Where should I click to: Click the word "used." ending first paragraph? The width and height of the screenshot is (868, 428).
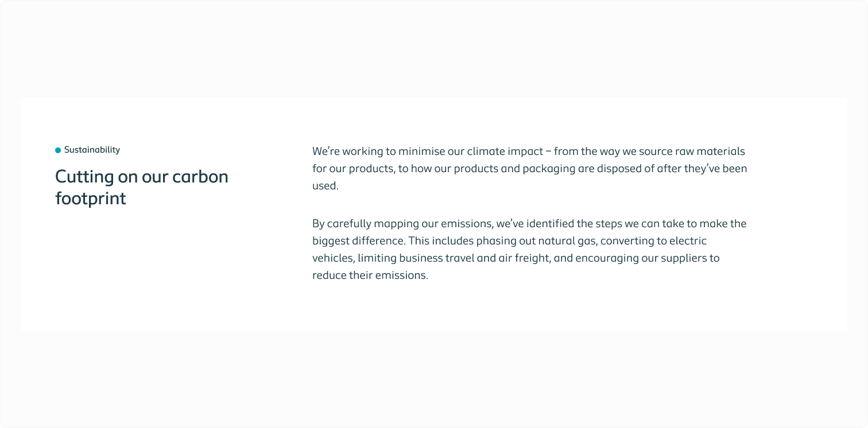[325, 186]
